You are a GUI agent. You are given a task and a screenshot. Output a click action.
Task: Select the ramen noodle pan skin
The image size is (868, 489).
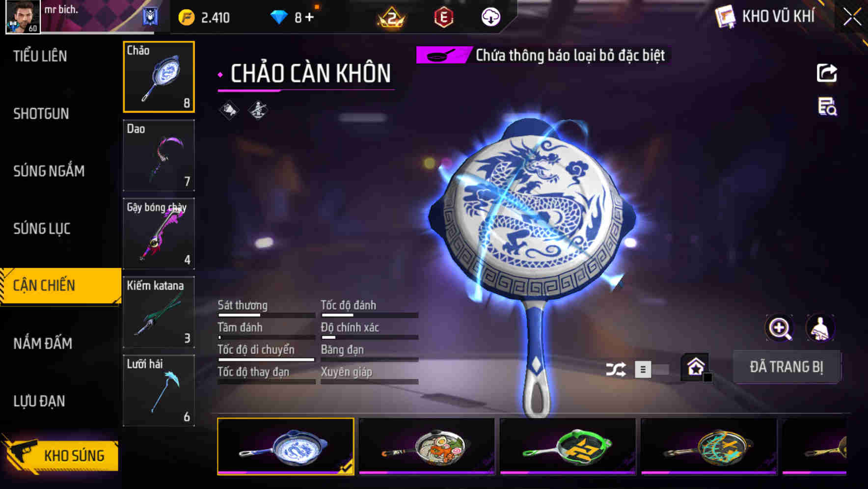[427, 446]
